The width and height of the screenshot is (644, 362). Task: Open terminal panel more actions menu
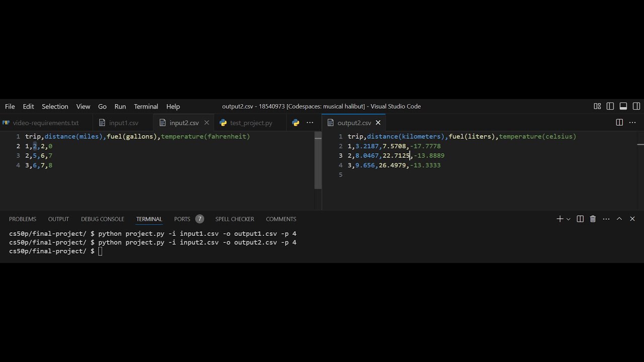[x=606, y=219]
